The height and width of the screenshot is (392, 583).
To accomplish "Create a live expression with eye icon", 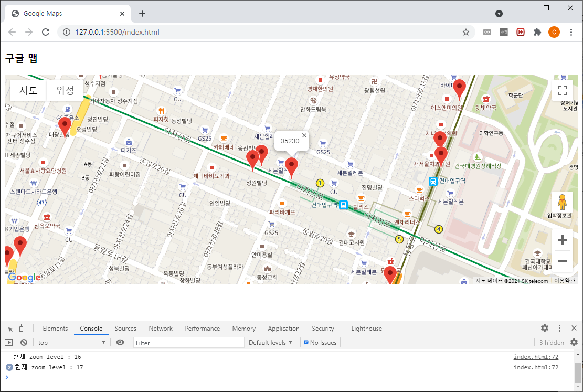I will [120, 342].
